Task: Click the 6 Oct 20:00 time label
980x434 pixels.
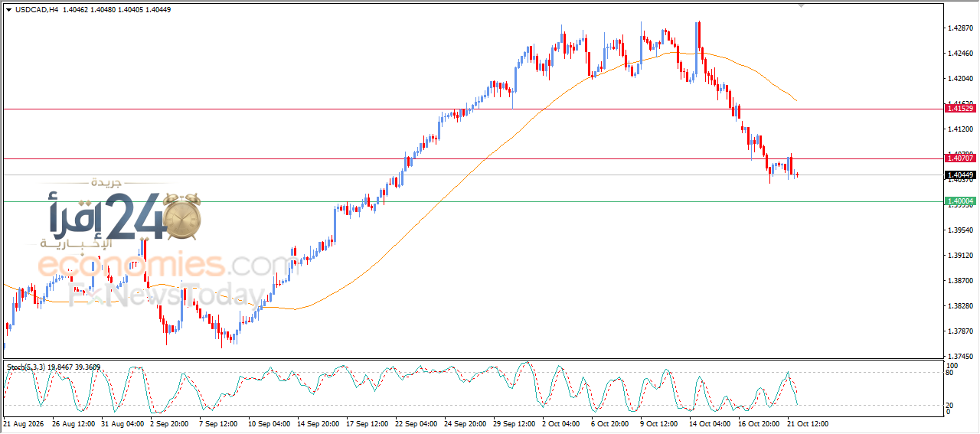Action: point(610,423)
